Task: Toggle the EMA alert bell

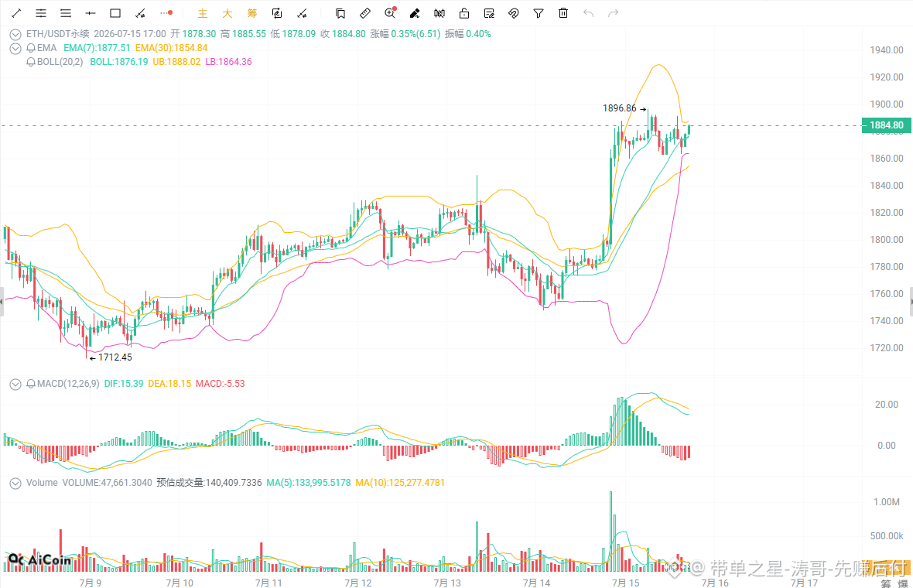Action: pos(31,48)
